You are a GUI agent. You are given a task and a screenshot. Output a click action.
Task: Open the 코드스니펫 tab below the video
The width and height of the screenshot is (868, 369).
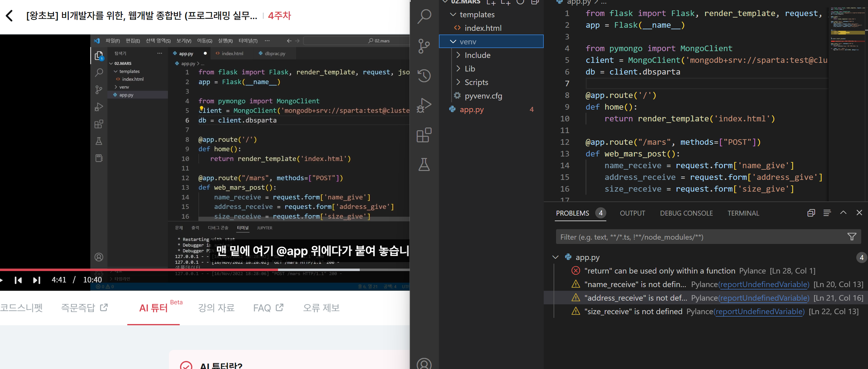(21, 308)
